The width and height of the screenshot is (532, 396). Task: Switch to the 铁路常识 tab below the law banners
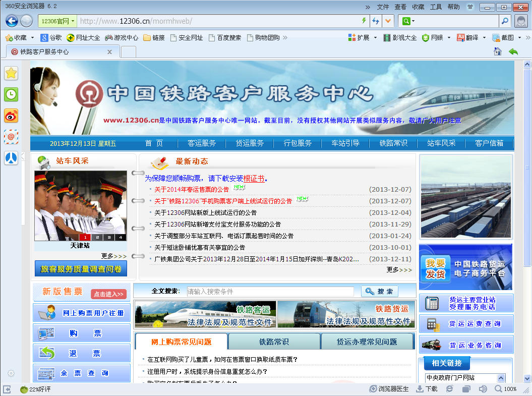coord(274,342)
